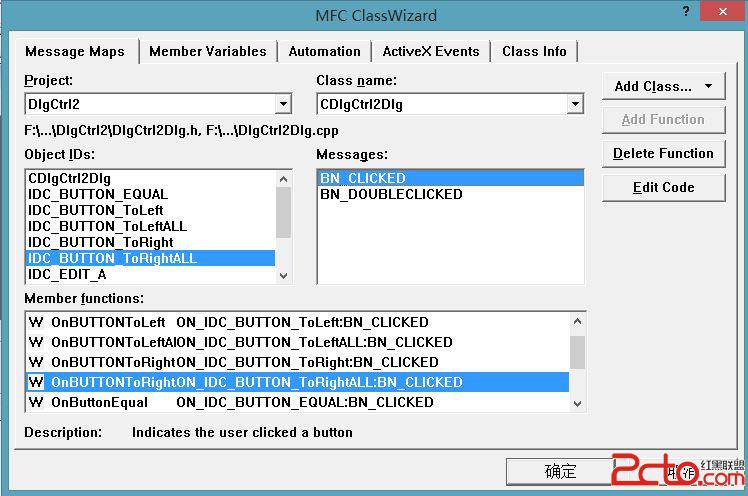Select IDC_BUTTON_ToRight object ID
The height and width of the screenshot is (496, 748).
point(150,242)
